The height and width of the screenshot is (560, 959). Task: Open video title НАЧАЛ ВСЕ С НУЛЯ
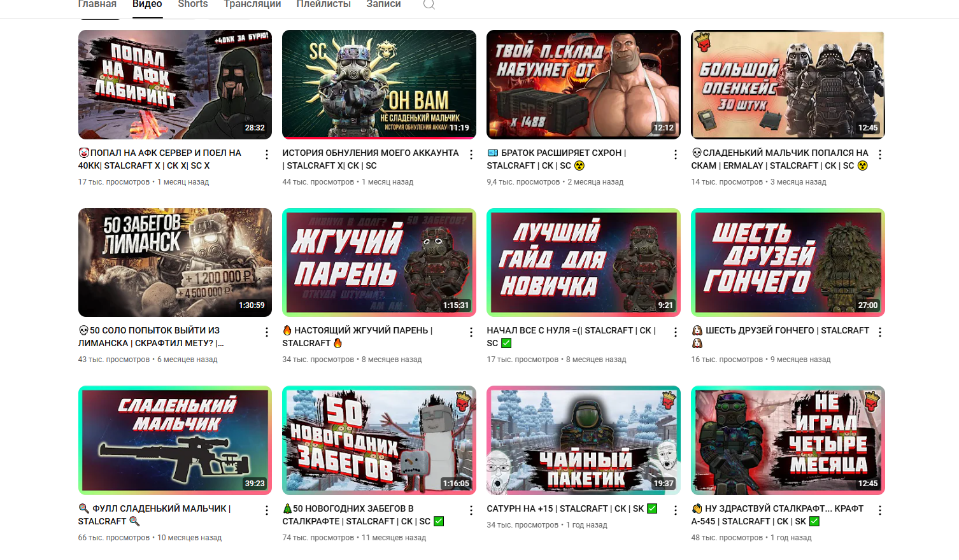[x=571, y=337]
